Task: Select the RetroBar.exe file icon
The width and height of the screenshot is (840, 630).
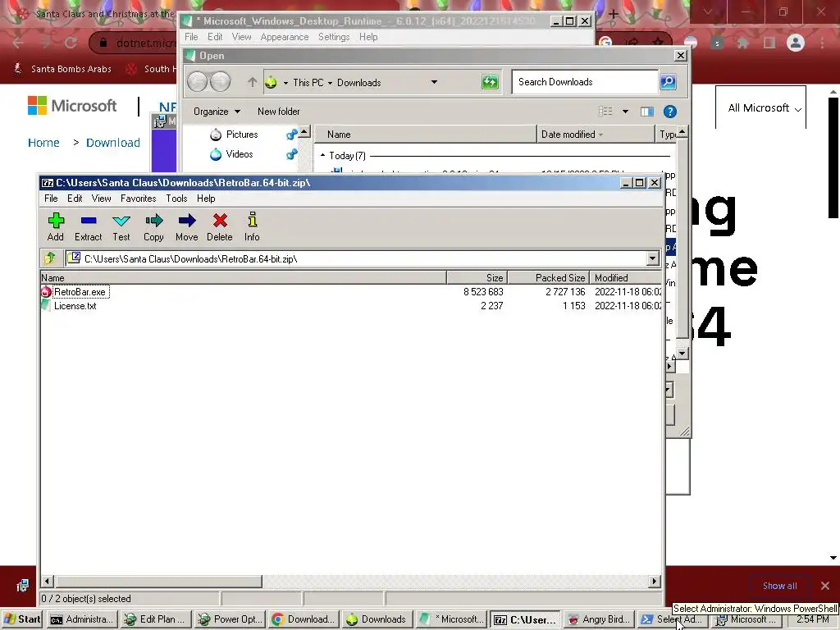Action: click(46, 292)
